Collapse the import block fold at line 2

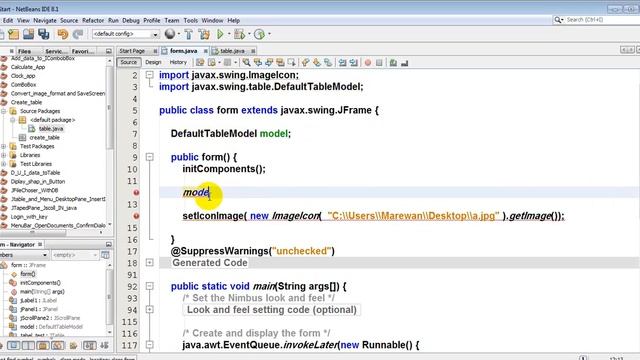[150, 75]
